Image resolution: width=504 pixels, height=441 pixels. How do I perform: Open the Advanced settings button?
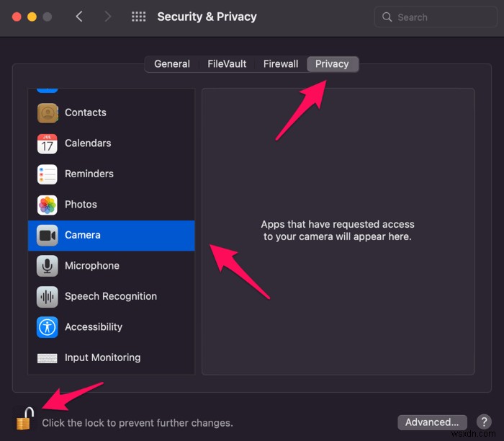point(432,422)
